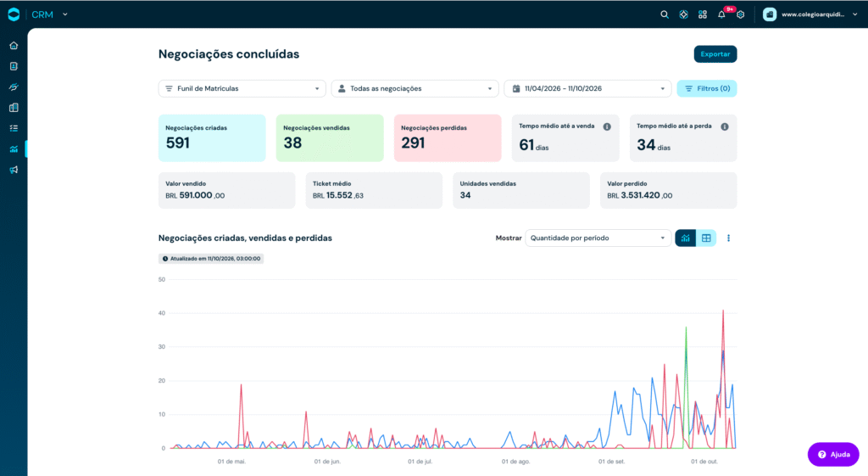
Task: Click the Negociações concluídas page title
Action: pos(229,54)
